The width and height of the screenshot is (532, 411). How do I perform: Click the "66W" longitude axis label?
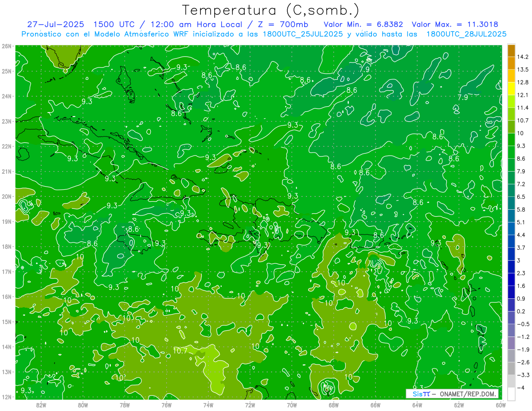[x=376, y=405]
